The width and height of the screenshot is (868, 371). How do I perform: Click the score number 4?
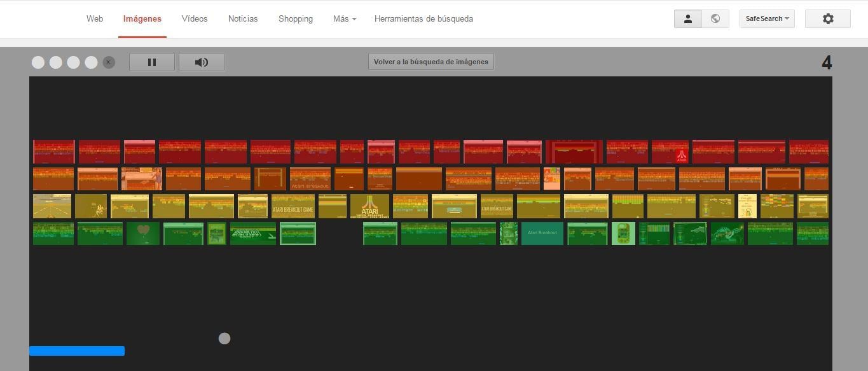coord(827,62)
